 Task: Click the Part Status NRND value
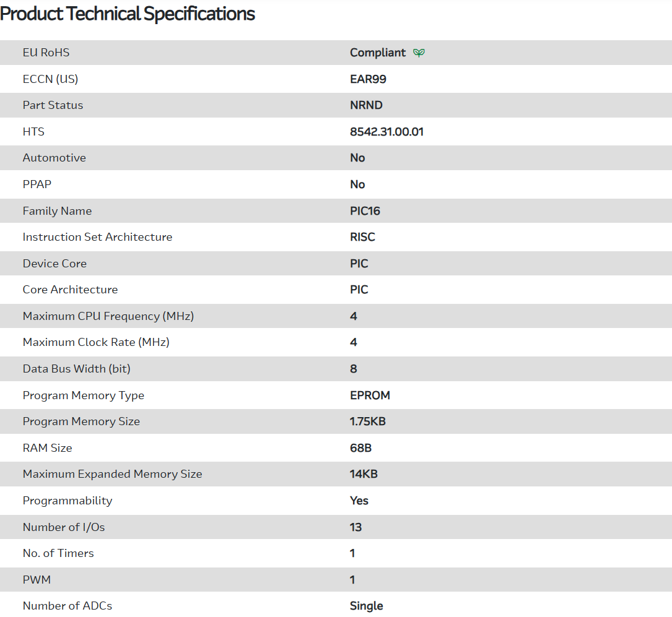(x=366, y=105)
